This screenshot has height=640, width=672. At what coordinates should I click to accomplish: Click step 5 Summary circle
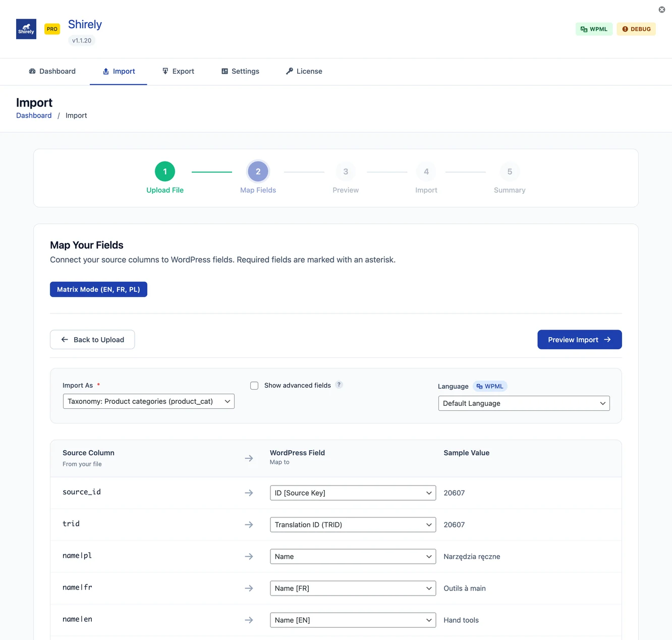point(510,172)
